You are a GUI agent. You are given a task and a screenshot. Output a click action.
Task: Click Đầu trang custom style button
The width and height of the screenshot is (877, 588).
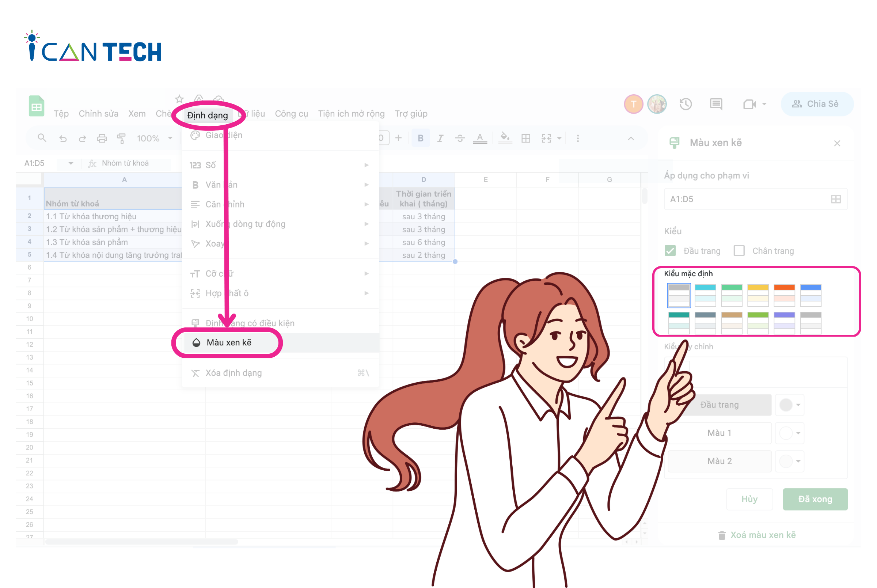point(720,405)
